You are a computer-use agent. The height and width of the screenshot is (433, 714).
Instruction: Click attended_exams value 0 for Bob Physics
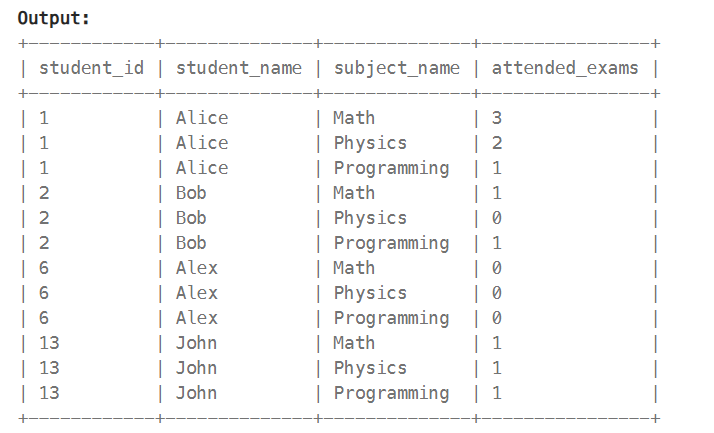(497, 218)
